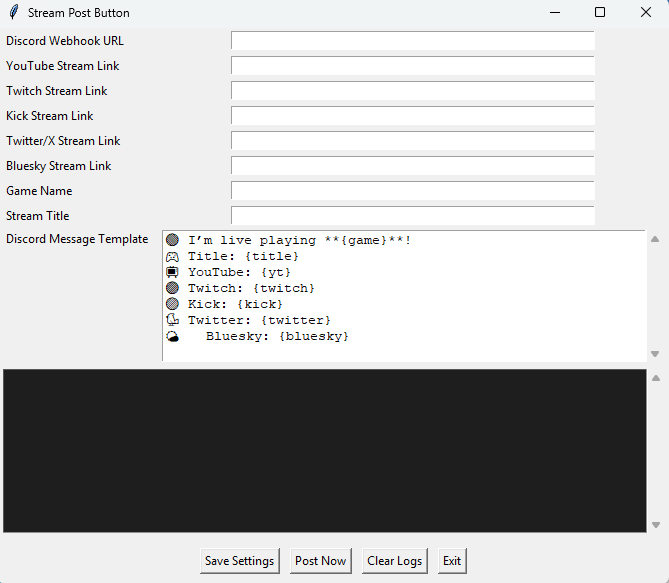Viewport: 669px width, 583px height.
Task: Click the "Bluesky: {bluesky}" template line
Action: tap(277, 336)
